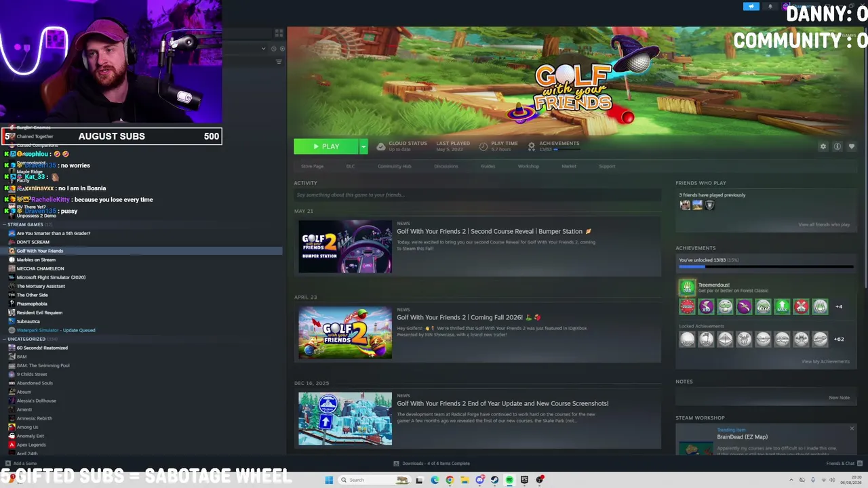Screen dimensions: 868x488
Task: Open Google Chrome from the taskbar
Action: tap(450, 480)
